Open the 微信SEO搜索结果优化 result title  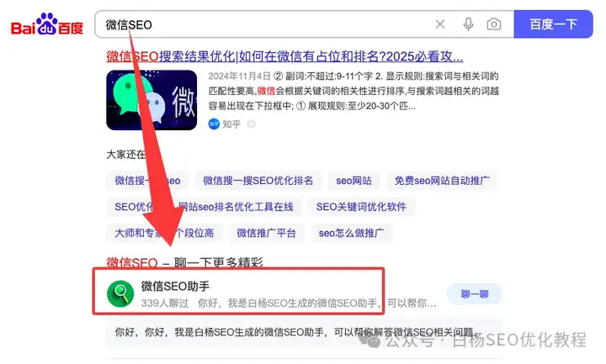284,56
